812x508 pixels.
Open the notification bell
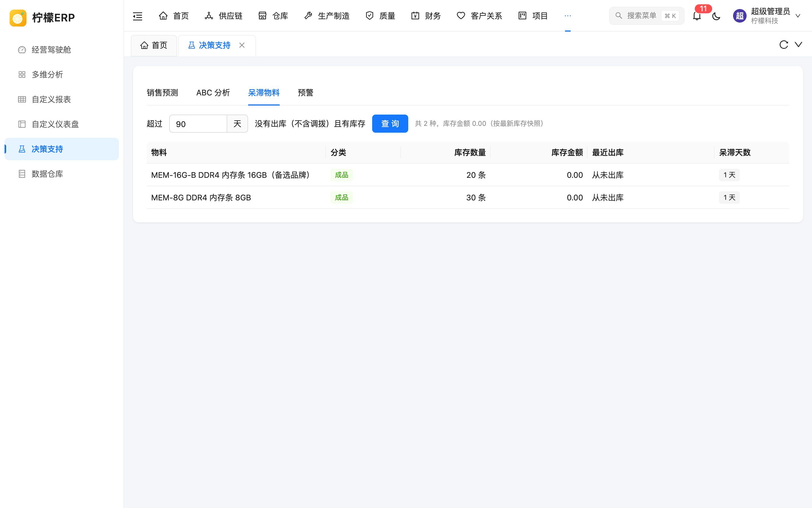tap(697, 16)
